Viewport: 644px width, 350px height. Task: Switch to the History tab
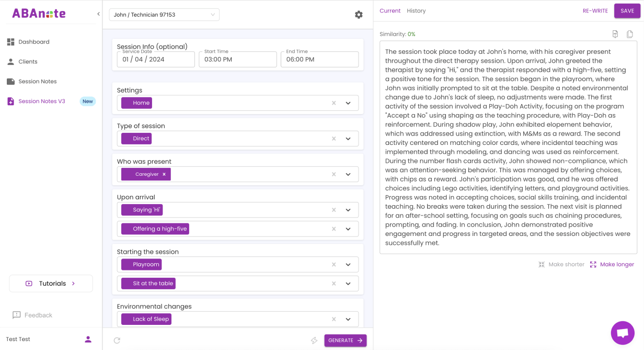(x=417, y=10)
